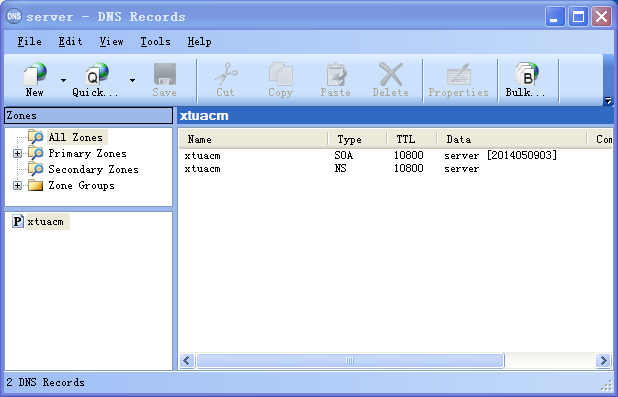
Task: Select the xtuacm SOA record row
Action: (395, 155)
